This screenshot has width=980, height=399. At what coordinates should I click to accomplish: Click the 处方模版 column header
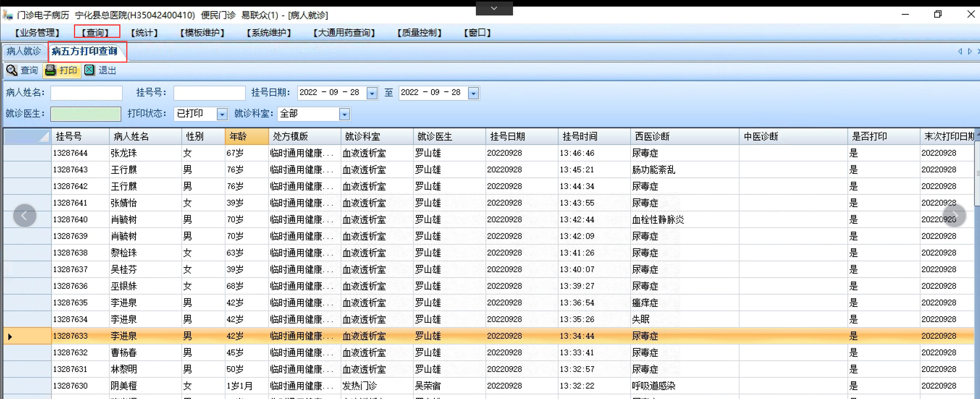tap(304, 137)
